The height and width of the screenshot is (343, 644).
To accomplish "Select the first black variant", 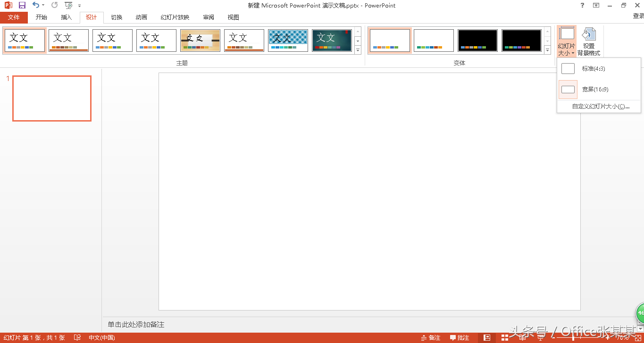I will click(x=477, y=41).
